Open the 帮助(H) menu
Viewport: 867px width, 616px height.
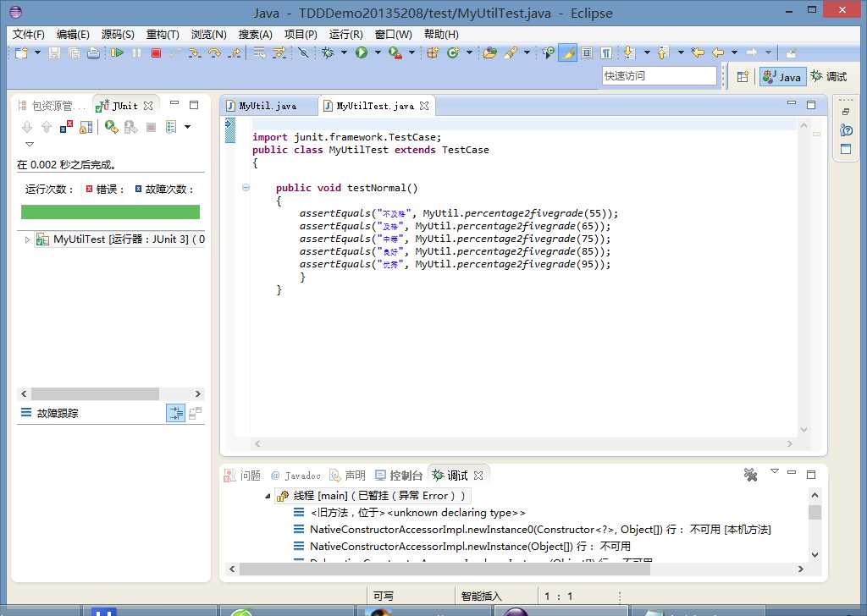pyautogui.click(x=441, y=34)
